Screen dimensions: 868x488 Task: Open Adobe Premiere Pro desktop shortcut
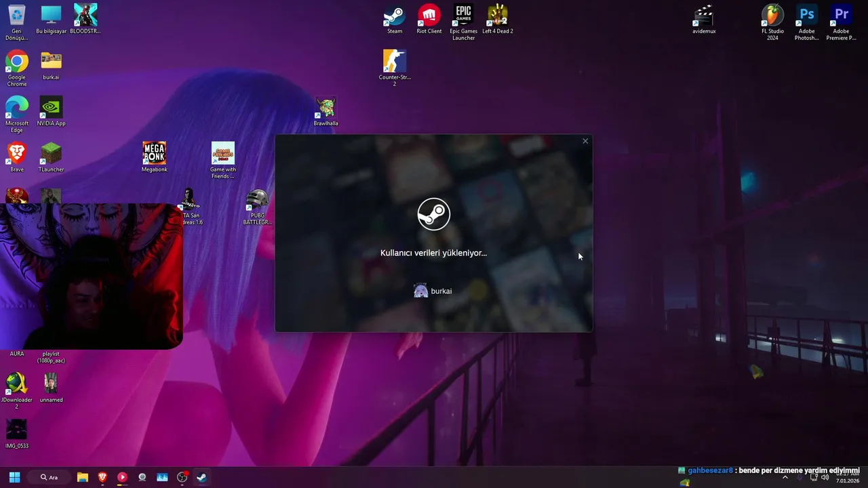click(841, 22)
